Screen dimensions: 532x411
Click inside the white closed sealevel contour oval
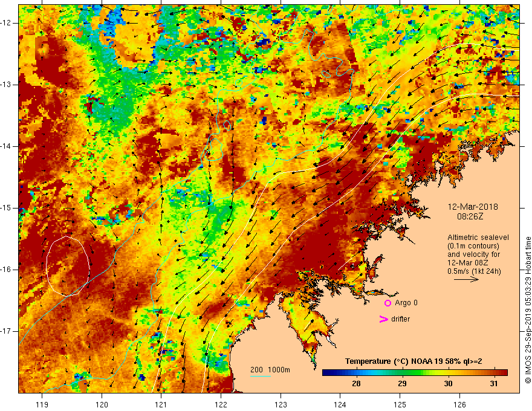[x=68, y=266]
